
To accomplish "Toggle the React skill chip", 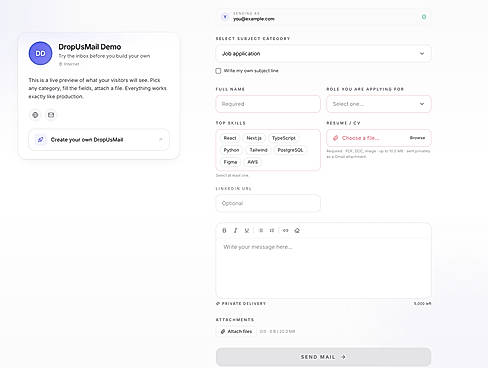I will pyautogui.click(x=230, y=138).
